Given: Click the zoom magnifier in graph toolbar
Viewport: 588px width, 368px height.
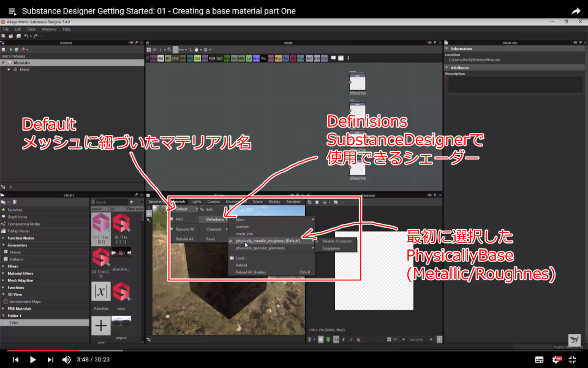Looking at the screenshot, I should pyautogui.click(x=170, y=50).
